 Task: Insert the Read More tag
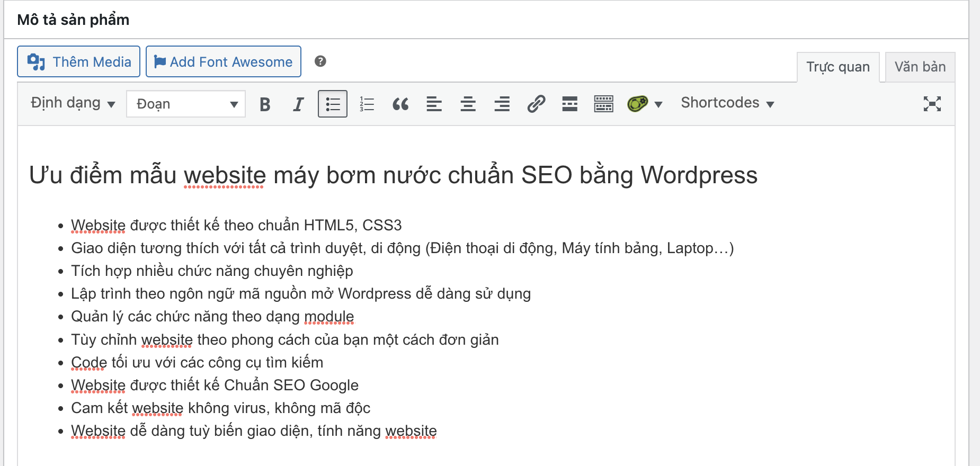(569, 104)
